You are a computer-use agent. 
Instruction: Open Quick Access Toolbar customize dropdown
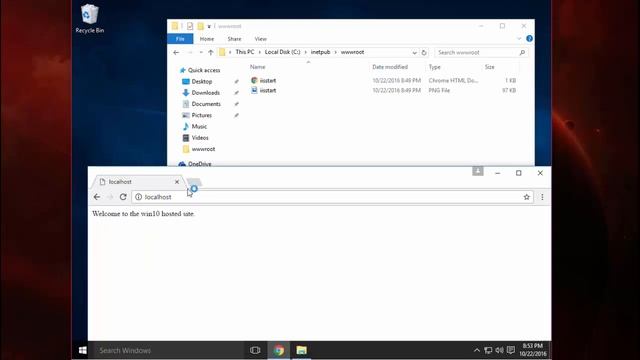pos(209,26)
